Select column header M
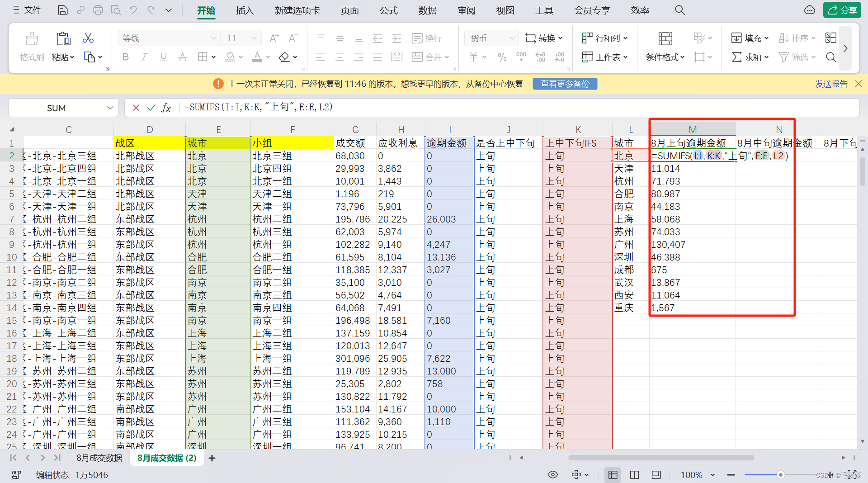This screenshot has width=868, height=483. click(x=693, y=129)
